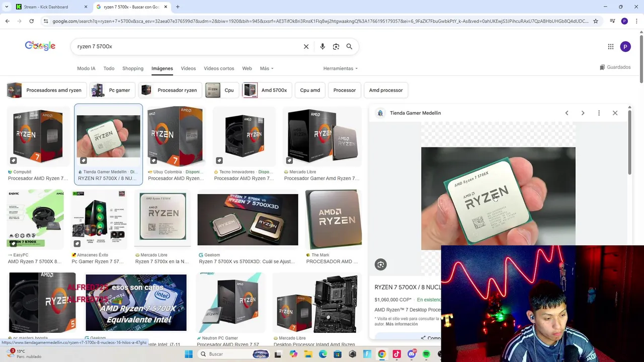Open Discord from the taskbar
Viewport: 644px width, 362px height.
click(412, 354)
